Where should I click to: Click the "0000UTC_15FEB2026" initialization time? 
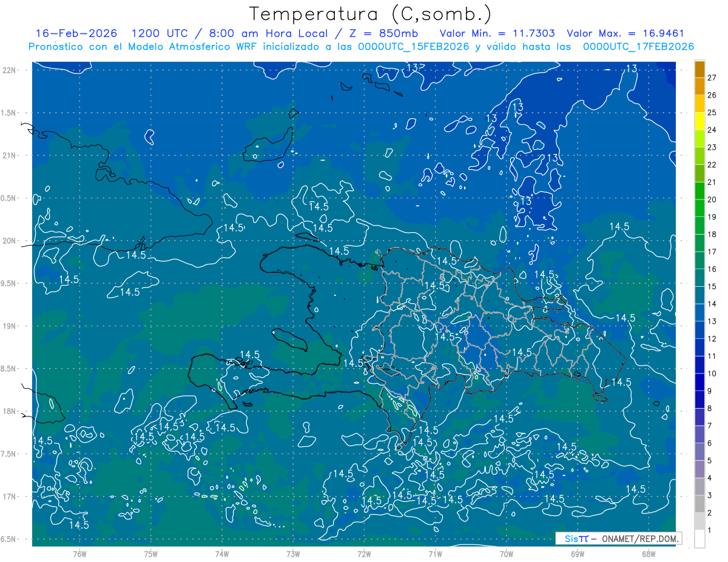[414, 47]
